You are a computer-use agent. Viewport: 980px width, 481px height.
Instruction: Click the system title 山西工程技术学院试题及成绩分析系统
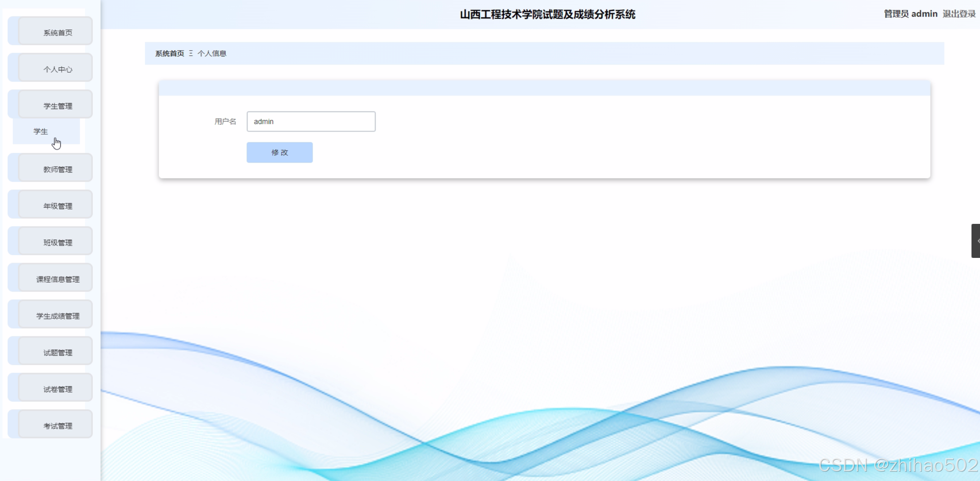[x=547, y=14]
